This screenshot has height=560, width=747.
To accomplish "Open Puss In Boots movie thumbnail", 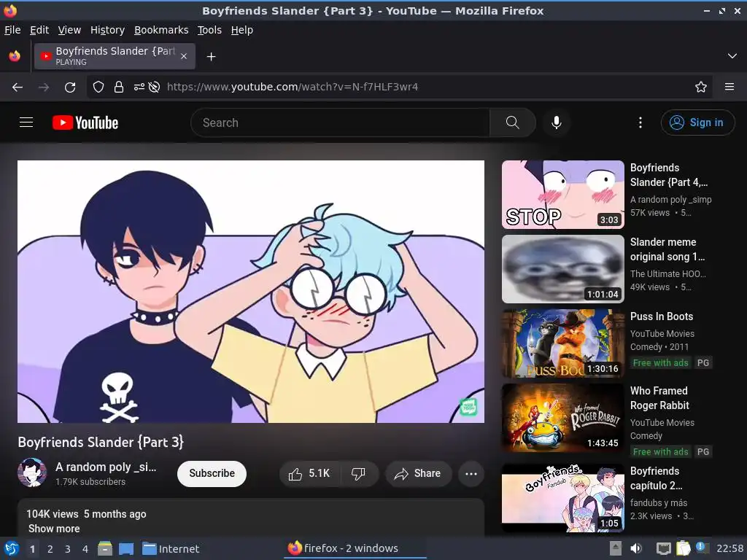I will (x=563, y=343).
